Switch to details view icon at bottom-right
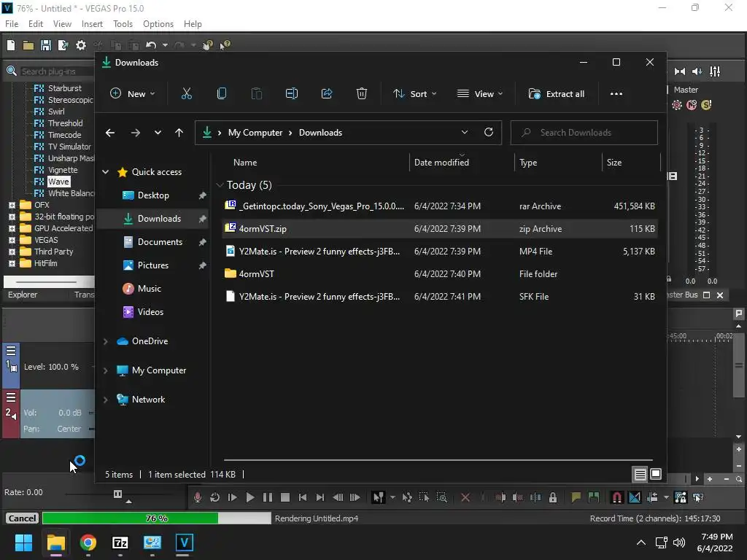The height and width of the screenshot is (560, 747). coord(640,474)
